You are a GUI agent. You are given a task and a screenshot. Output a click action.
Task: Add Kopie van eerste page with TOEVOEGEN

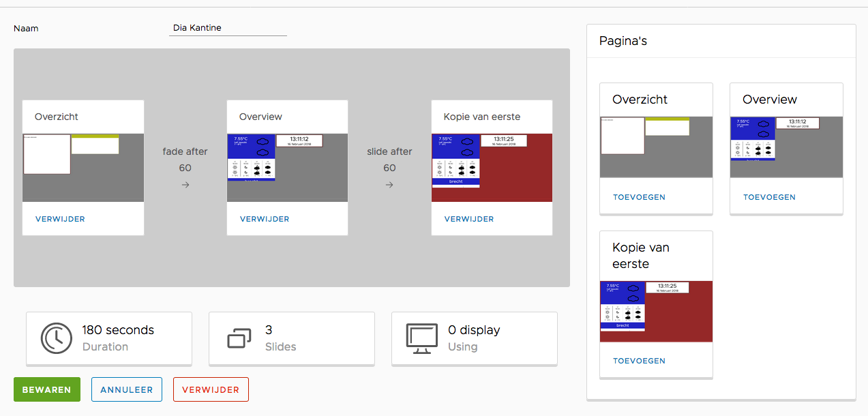639,361
